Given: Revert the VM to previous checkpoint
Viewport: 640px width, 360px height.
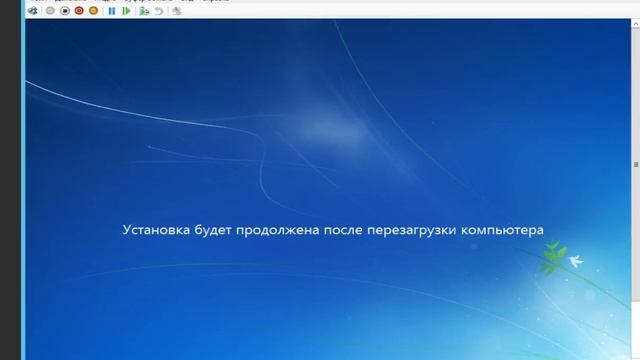Looking at the screenshot, I should [159, 11].
